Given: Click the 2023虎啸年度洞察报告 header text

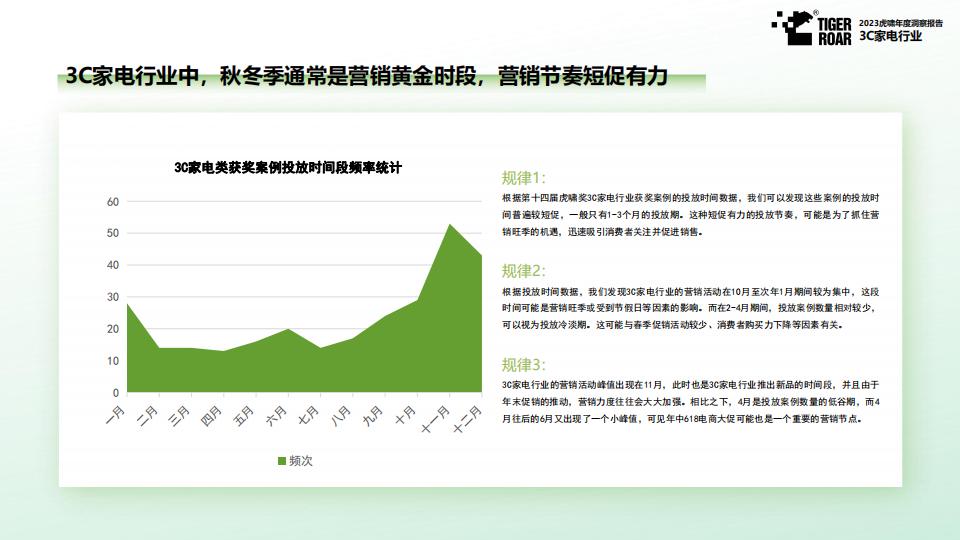Looking at the screenshot, I should point(900,23).
